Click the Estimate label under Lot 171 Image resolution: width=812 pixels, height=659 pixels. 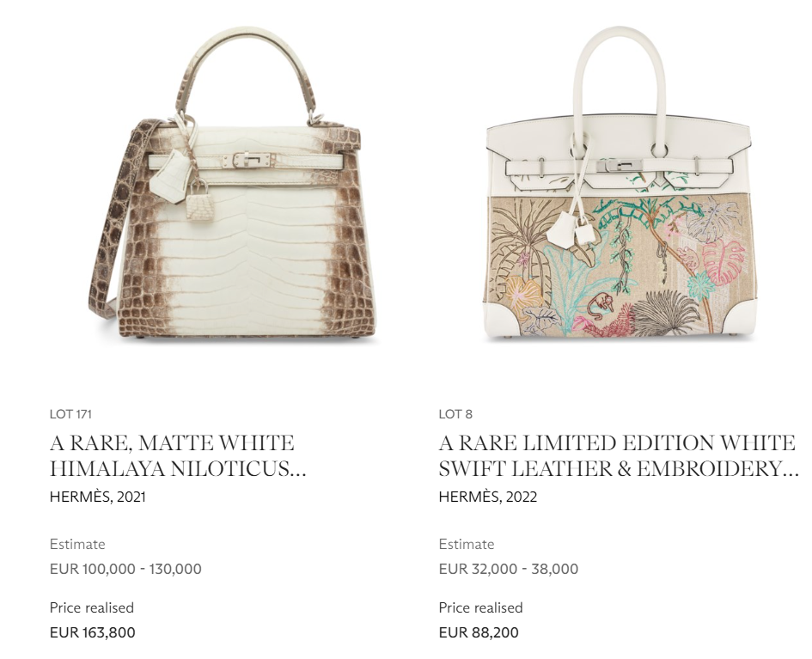(77, 544)
